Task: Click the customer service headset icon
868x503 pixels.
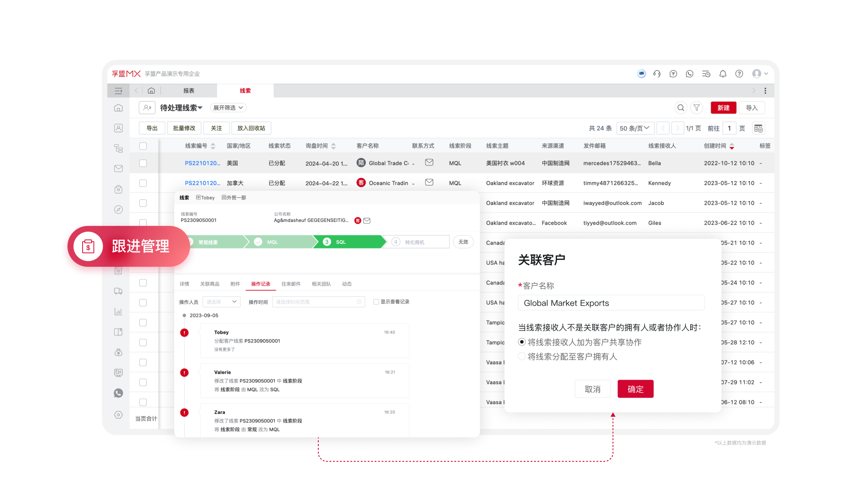Action: point(657,74)
